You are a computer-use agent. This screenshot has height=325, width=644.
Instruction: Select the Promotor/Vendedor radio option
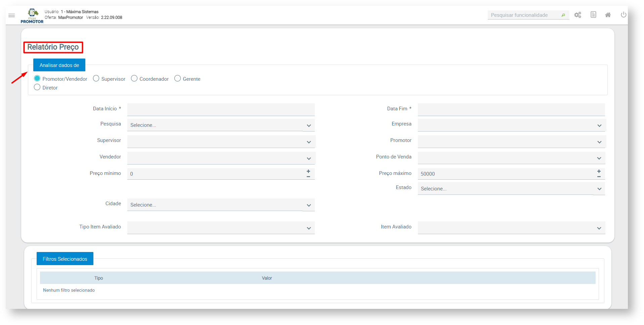click(37, 78)
